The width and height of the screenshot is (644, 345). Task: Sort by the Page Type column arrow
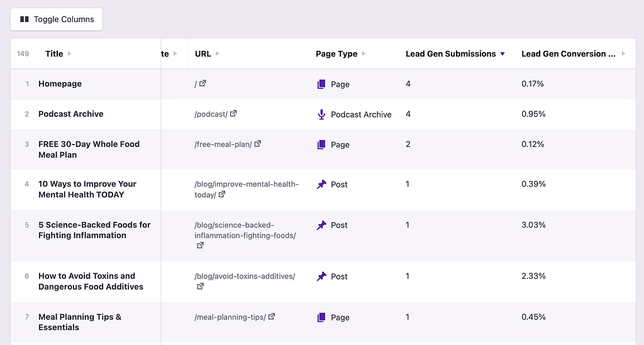[x=364, y=54]
